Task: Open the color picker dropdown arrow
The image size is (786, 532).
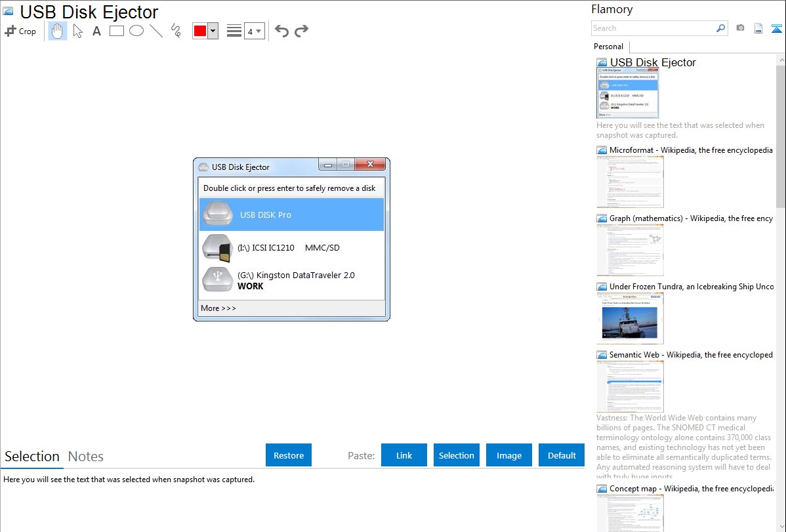Action: (x=213, y=31)
